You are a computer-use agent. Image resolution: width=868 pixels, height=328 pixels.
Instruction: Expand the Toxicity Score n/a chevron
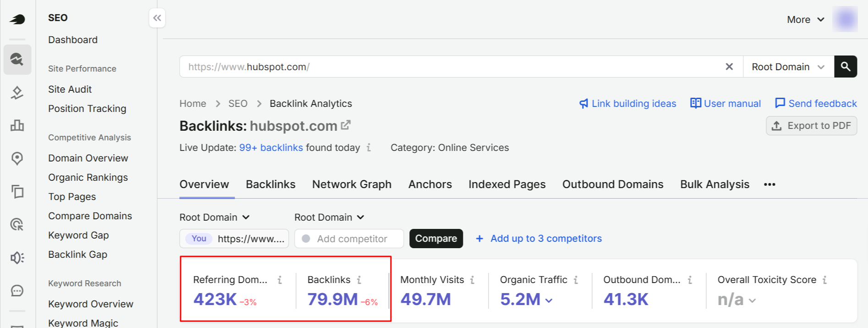point(752,300)
